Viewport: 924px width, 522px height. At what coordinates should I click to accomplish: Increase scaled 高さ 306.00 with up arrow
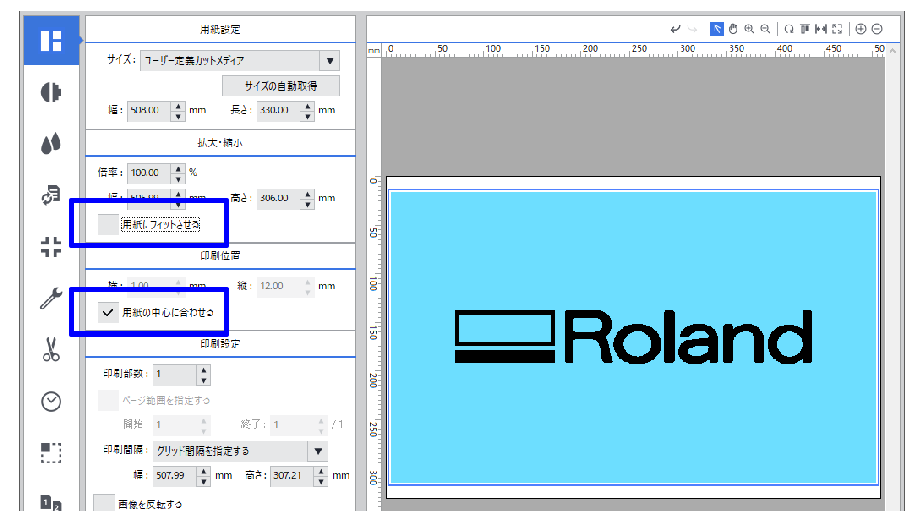coord(308,194)
